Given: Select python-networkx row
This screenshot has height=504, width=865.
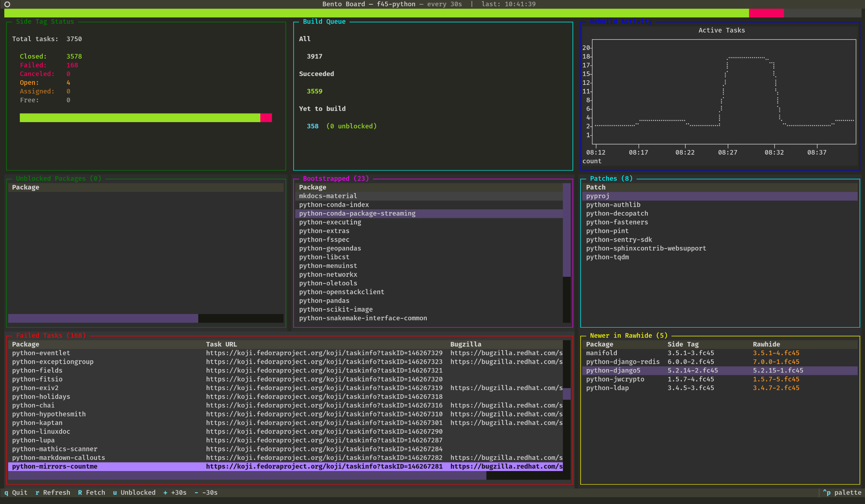Looking at the screenshot, I should pos(429,274).
